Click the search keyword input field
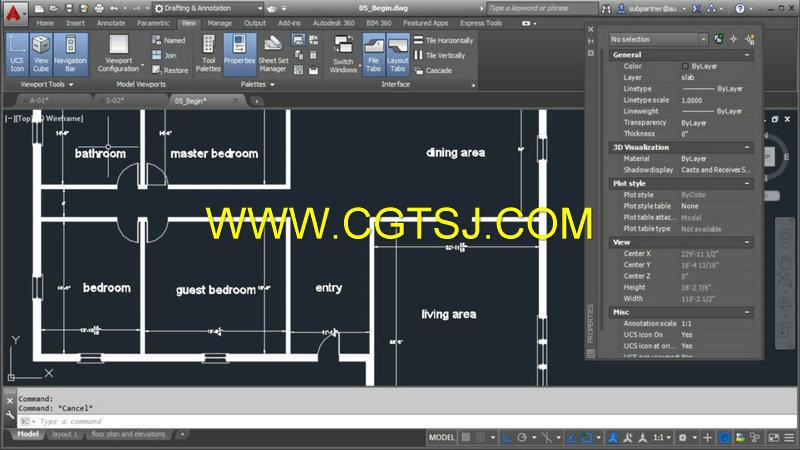800x450 pixels. (x=542, y=8)
